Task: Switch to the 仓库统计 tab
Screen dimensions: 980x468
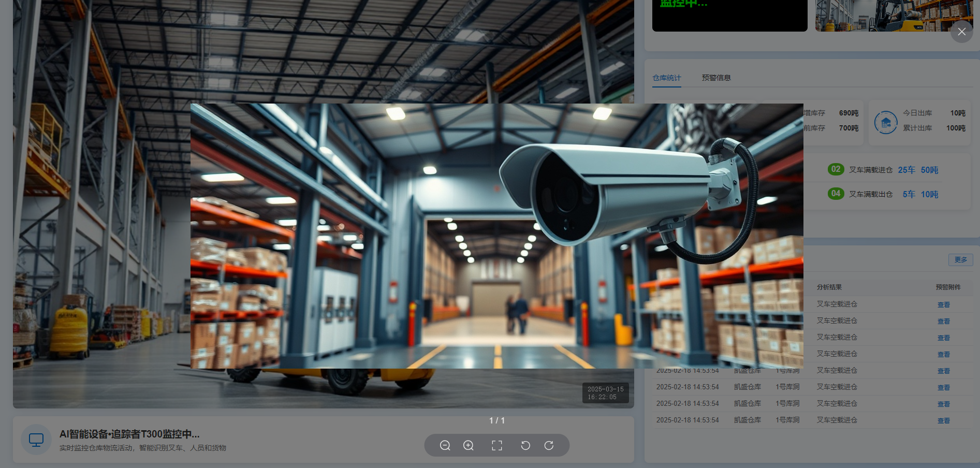Action: 667,78
